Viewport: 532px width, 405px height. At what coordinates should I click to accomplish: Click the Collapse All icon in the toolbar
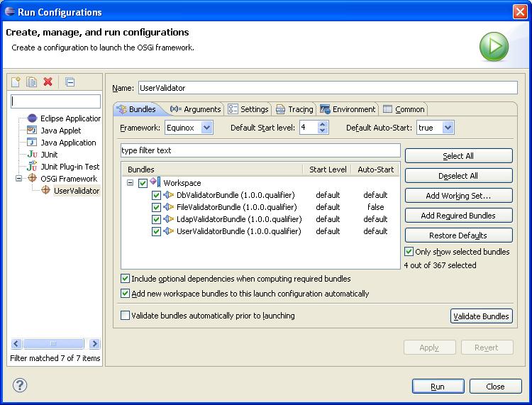pos(70,82)
